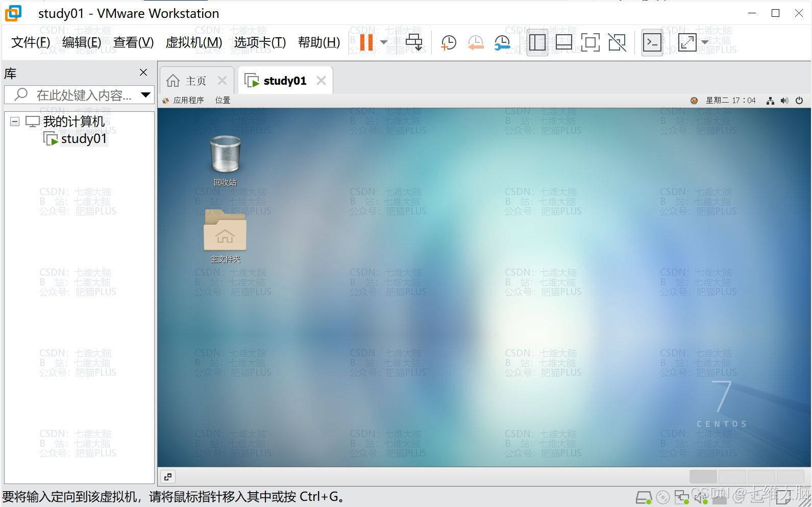Open the 文件(F) menu
Image resolution: width=812 pixels, height=507 pixels.
(x=31, y=42)
